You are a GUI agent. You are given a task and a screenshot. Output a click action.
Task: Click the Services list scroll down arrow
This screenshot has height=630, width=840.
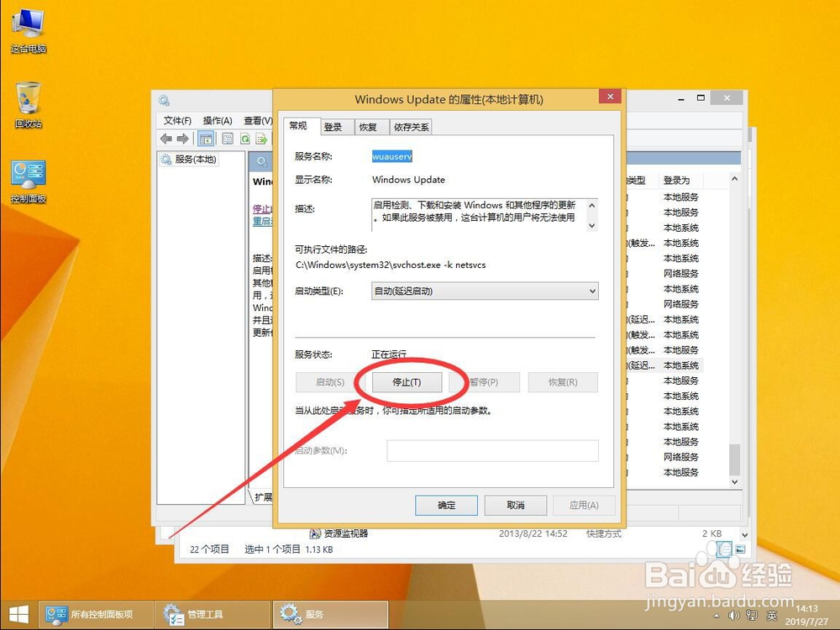[734, 481]
